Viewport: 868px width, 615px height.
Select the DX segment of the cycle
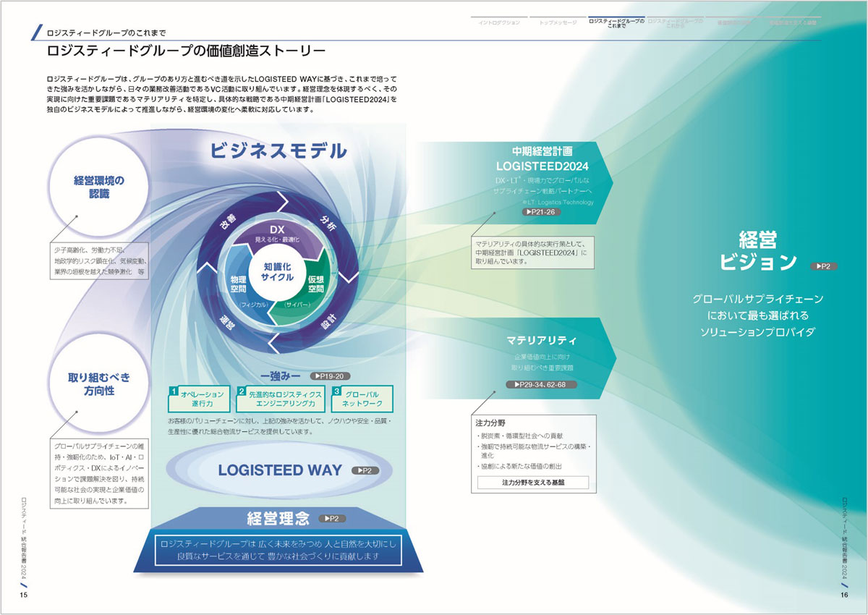[x=278, y=233]
